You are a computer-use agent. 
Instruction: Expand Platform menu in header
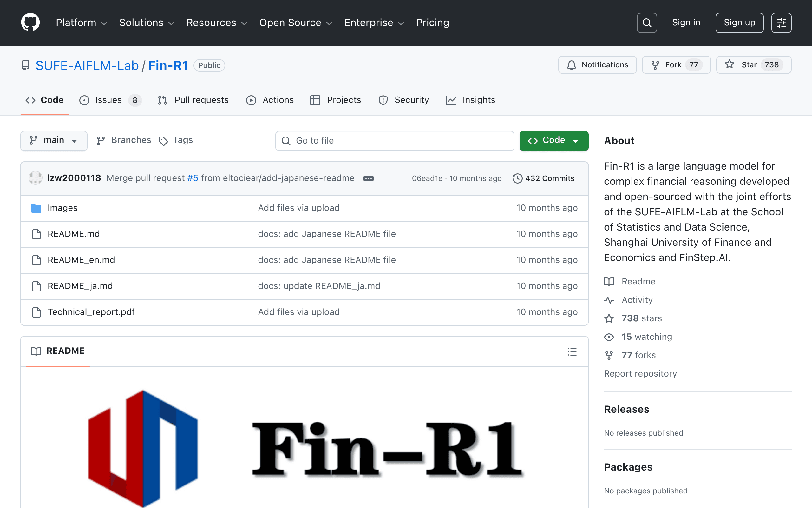tap(82, 23)
